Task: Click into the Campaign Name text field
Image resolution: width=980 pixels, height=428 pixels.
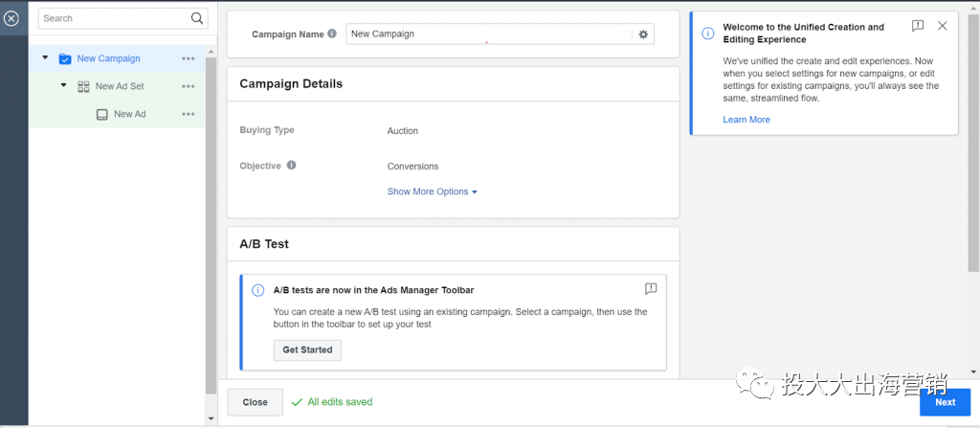Action: tap(488, 34)
